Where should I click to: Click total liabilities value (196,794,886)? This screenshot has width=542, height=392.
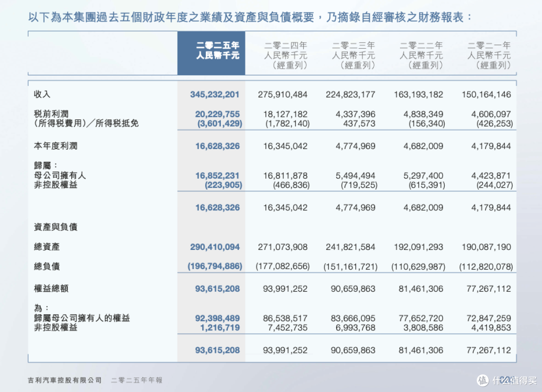click(x=215, y=267)
